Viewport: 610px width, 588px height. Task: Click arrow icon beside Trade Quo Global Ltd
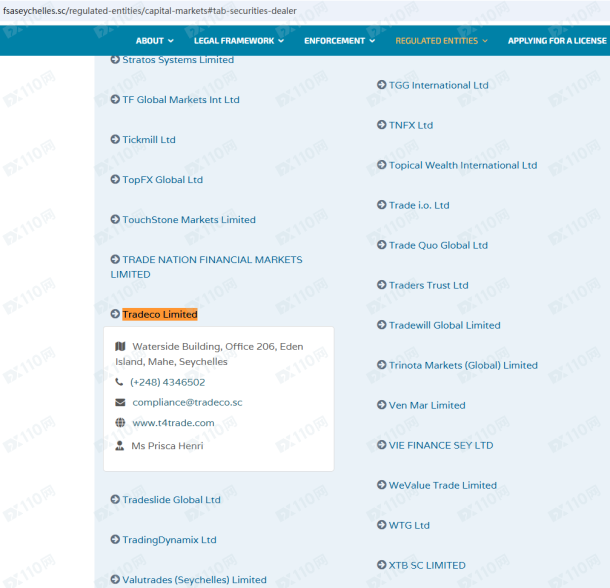(x=382, y=245)
